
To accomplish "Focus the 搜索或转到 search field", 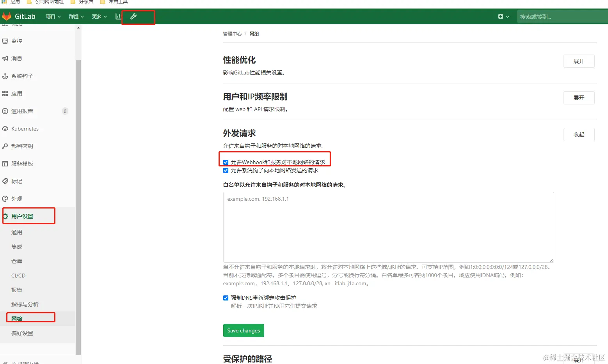I will 562,16.
